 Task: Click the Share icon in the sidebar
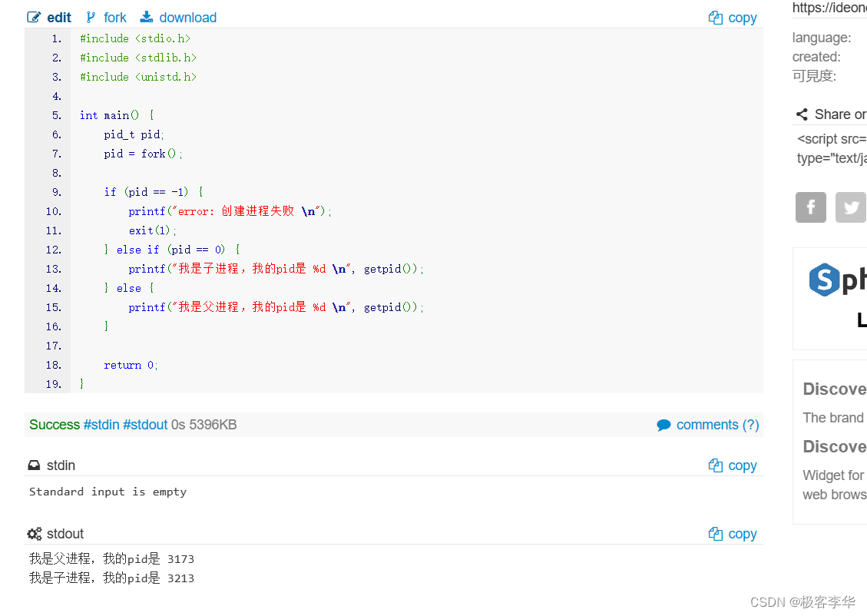[802, 114]
